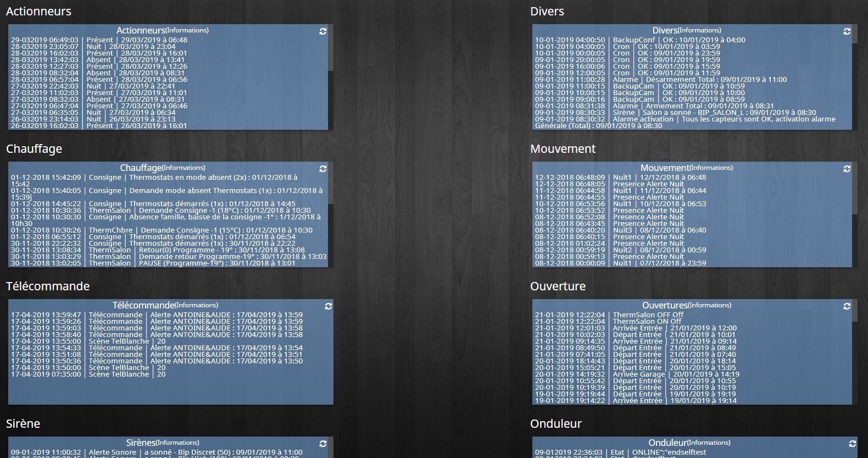Open the Mouvement widget title

click(687, 168)
